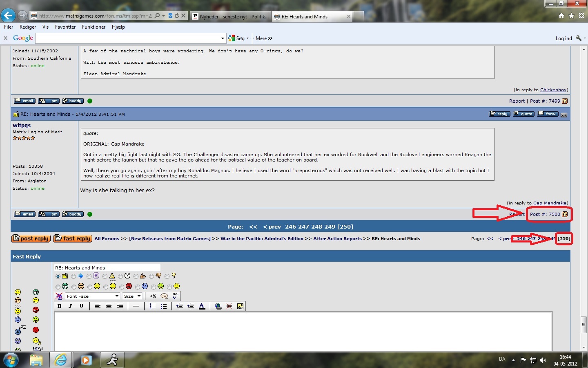Expand the Mere toolbar overflow
The width and height of the screenshot is (588, 368).
(x=264, y=38)
